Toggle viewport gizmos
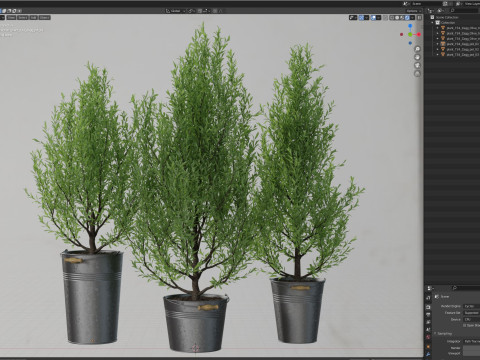The image size is (480, 360). 361,17
